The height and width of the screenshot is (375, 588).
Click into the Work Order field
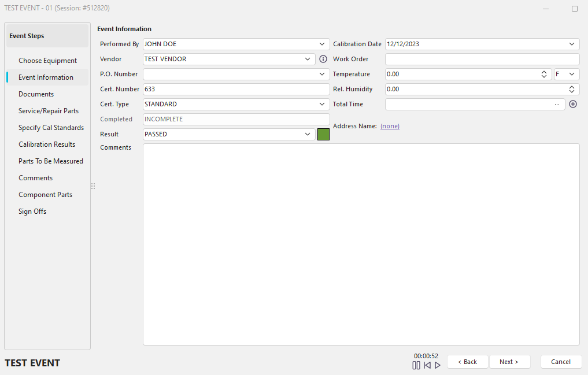(482, 59)
